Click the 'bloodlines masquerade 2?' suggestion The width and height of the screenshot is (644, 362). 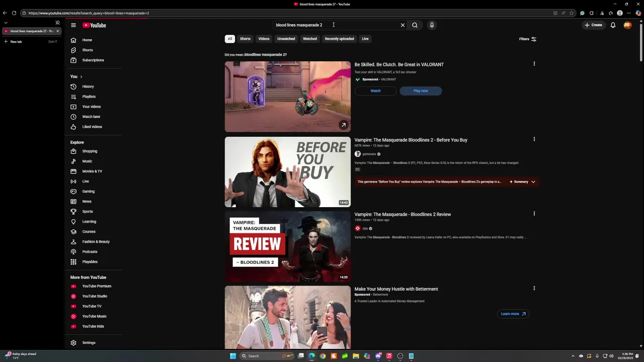click(265, 55)
